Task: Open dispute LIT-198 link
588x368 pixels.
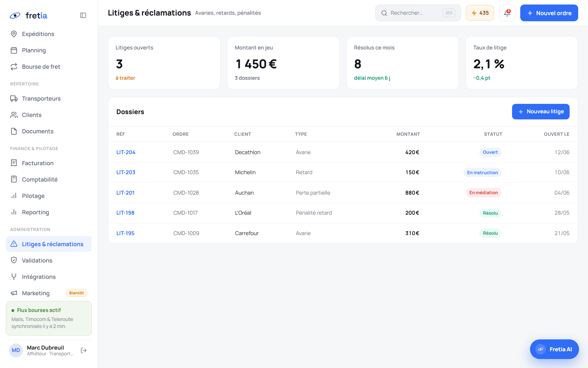Action: [x=125, y=213]
